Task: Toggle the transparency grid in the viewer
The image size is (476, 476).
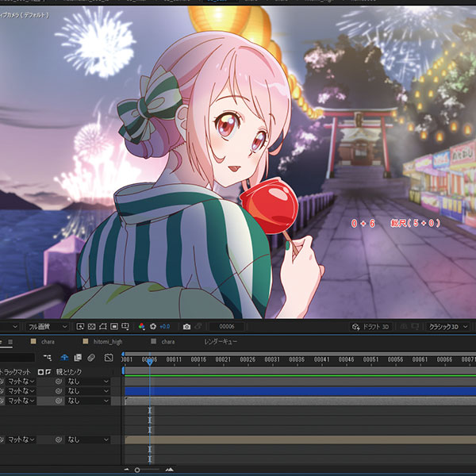Action: click(91, 326)
